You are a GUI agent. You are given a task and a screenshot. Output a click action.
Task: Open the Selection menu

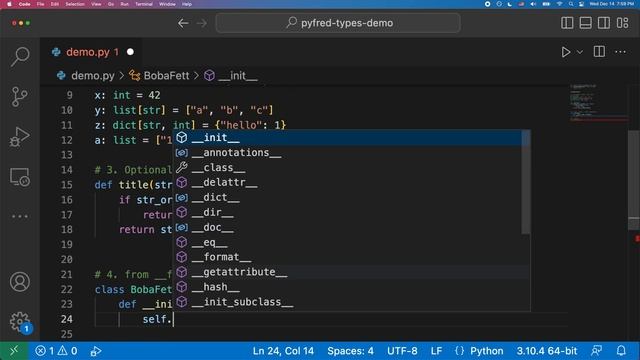coord(75,4)
